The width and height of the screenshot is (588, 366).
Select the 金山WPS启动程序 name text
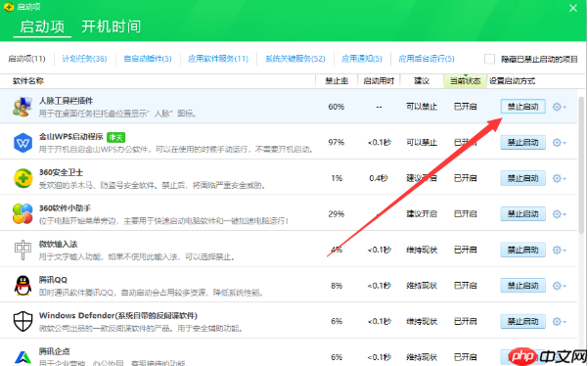coord(70,137)
